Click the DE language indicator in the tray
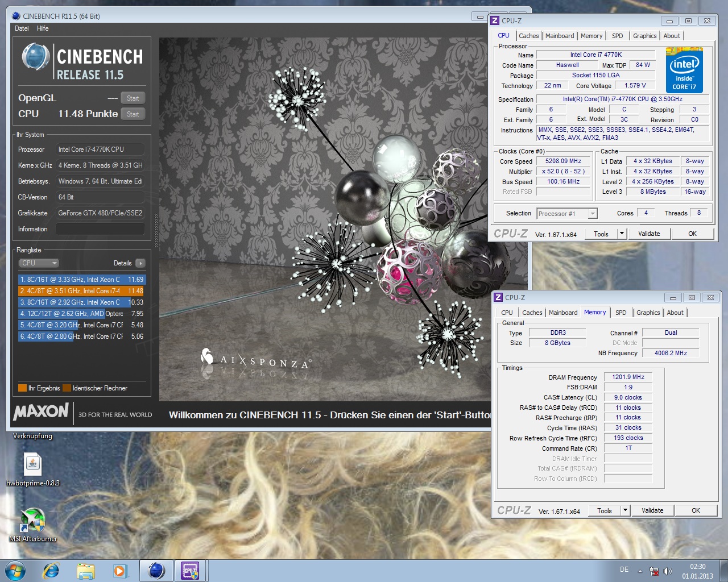 [x=624, y=569]
